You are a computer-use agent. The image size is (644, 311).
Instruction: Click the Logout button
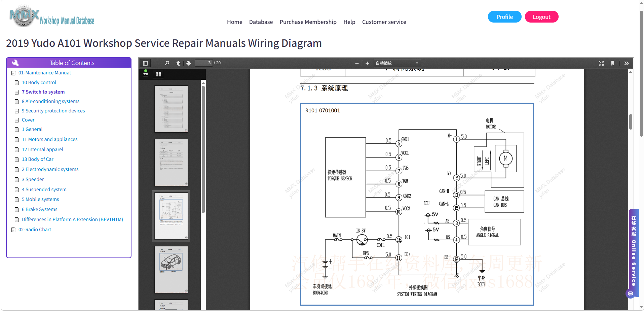pos(541,17)
